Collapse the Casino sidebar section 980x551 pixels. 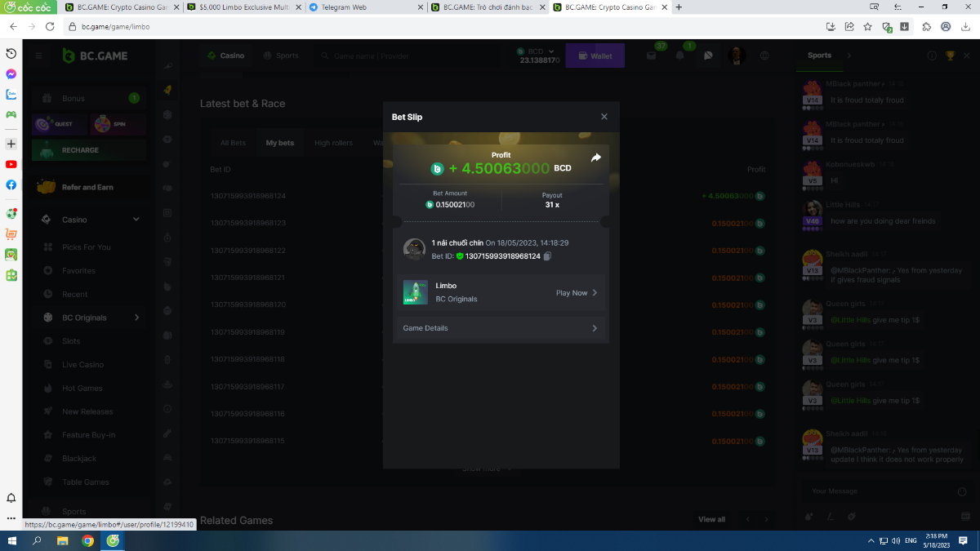pyautogui.click(x=136, y=220)
